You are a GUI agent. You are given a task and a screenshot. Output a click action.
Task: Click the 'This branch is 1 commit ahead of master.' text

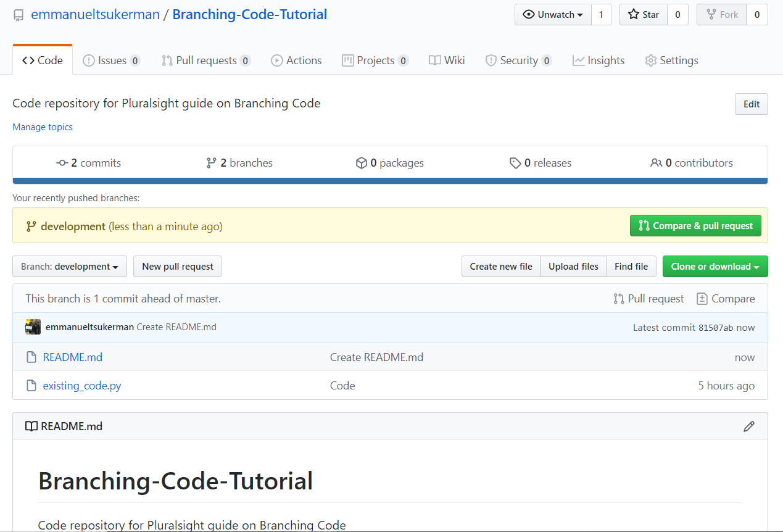tap(123, 299)
